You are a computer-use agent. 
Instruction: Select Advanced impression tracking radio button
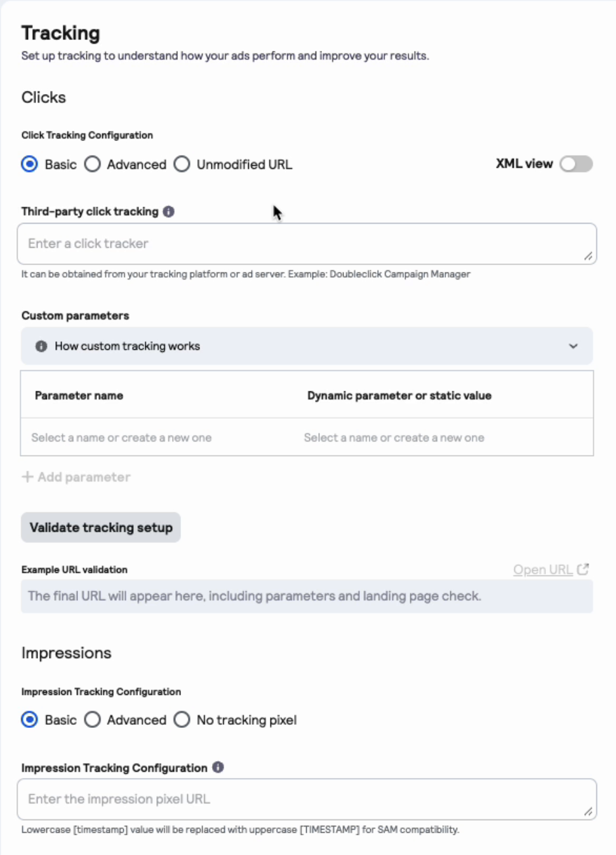point(93,720)
